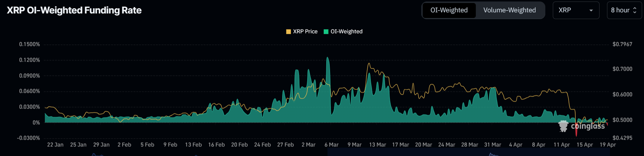Click the 2 Mar date axis label

tap(308, 144)
